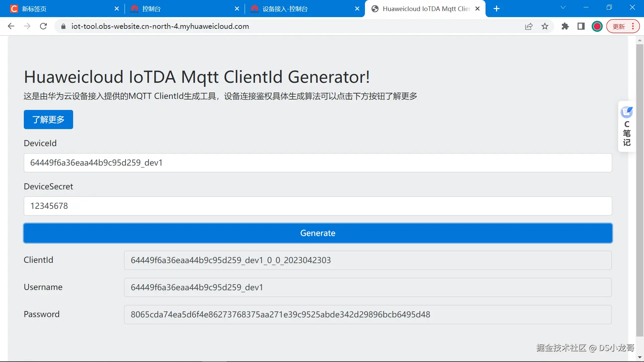Click the vertical page scrollbar
Viewport: 644px width, 362px height.
click(x=640, y=188)
